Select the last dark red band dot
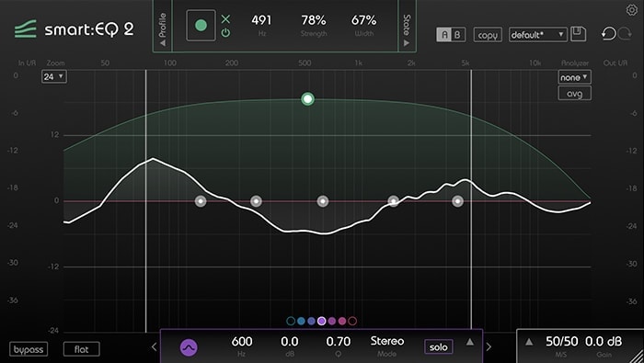Image resolution: width=644 pixels, height=363 pixels. [x=352, y=321]
